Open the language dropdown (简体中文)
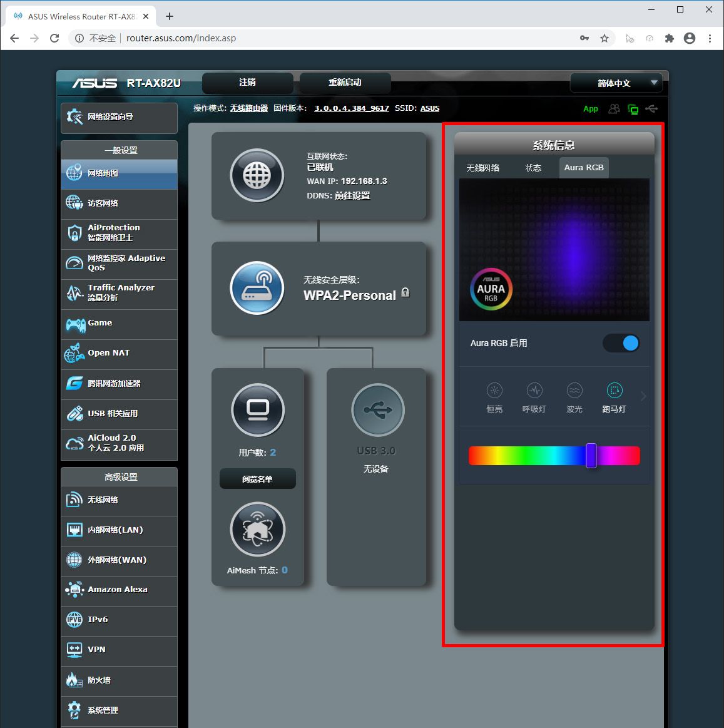 pyautogui.click(x=615, y=83)
